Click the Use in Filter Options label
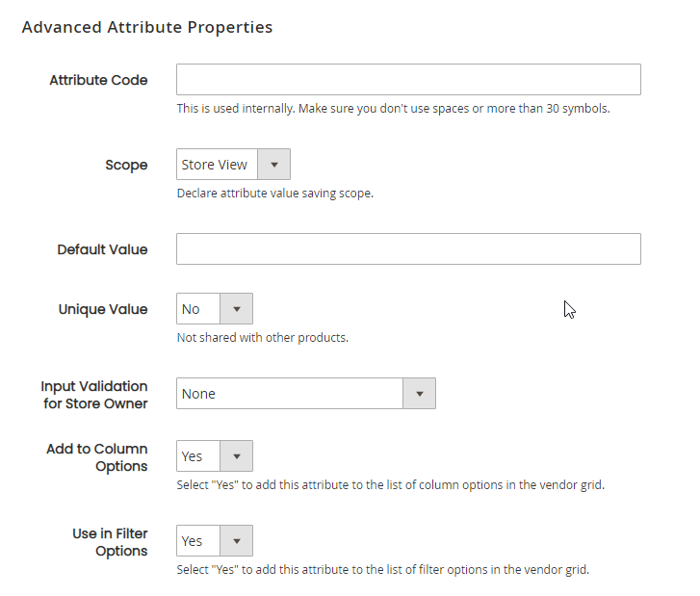The image size is (700, 596). point(110,542)
